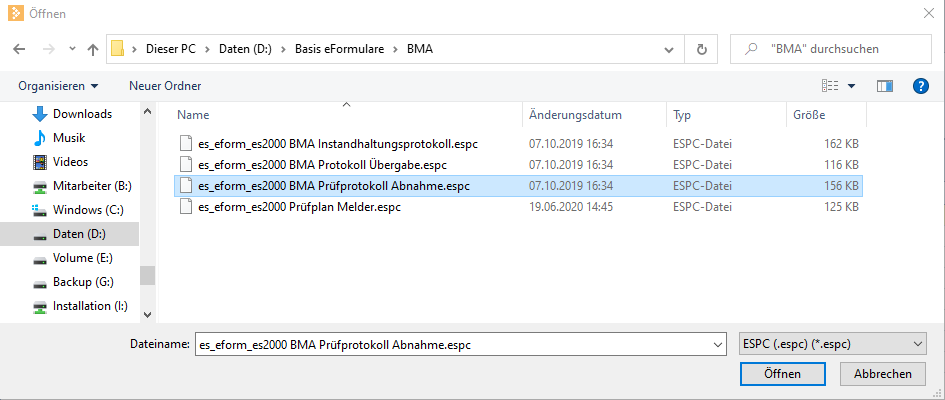Open the help question mark icon
The height and width of the screenshot is (400, 945).
(920, 86)
